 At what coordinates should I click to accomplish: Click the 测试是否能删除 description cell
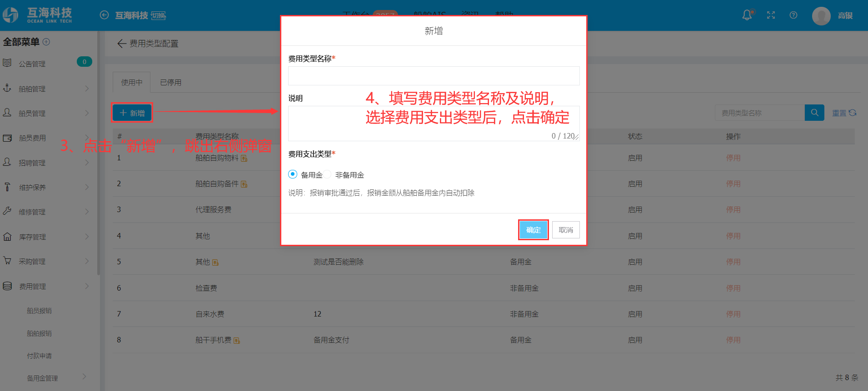point(338,262)
